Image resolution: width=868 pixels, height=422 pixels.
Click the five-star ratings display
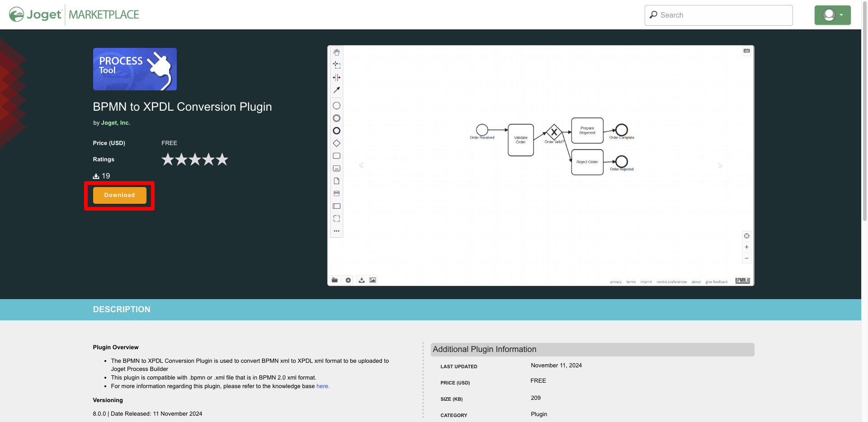point(195,159)
